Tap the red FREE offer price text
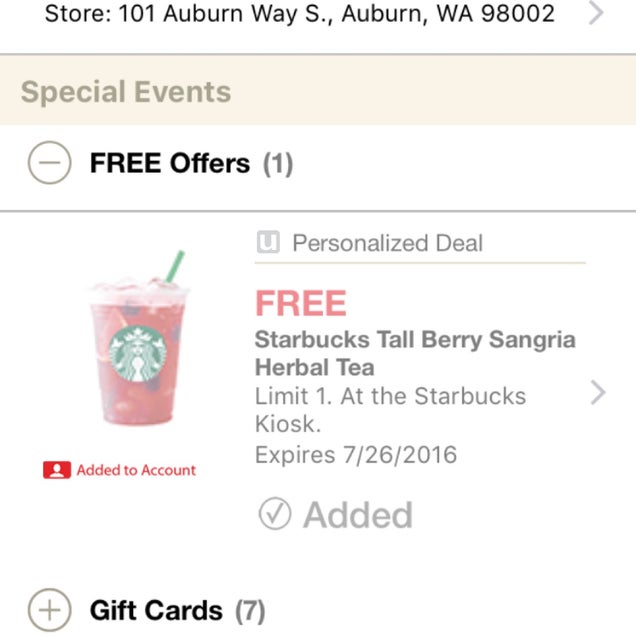Image resolution: width=636 pixels, height=636 pixels. (x=300, y=303)
